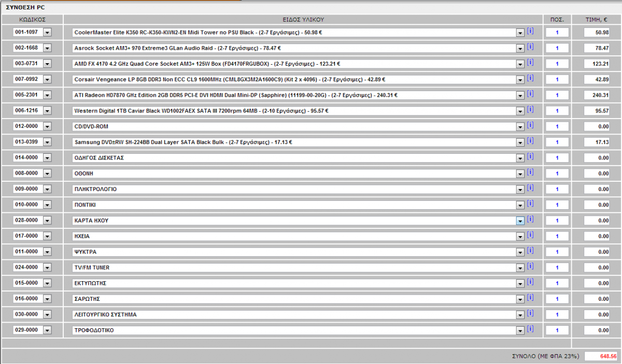Click price field showing 240.31

coord(597,95)
